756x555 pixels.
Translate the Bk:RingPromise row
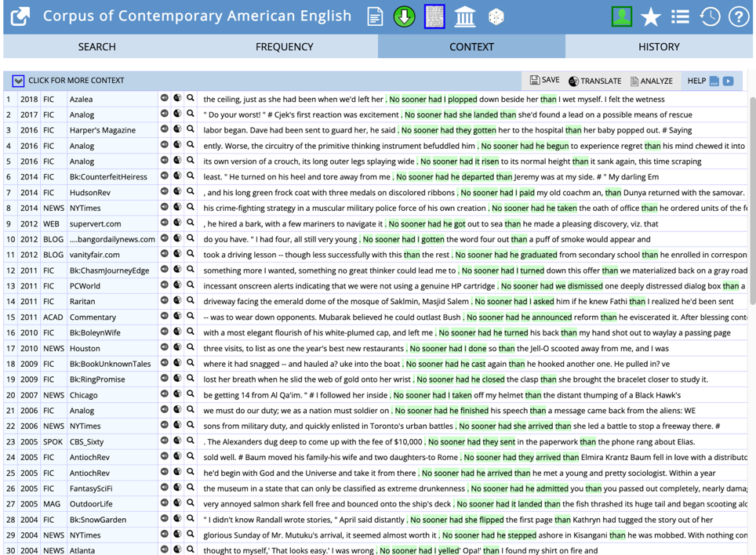(x=177, y=378)
